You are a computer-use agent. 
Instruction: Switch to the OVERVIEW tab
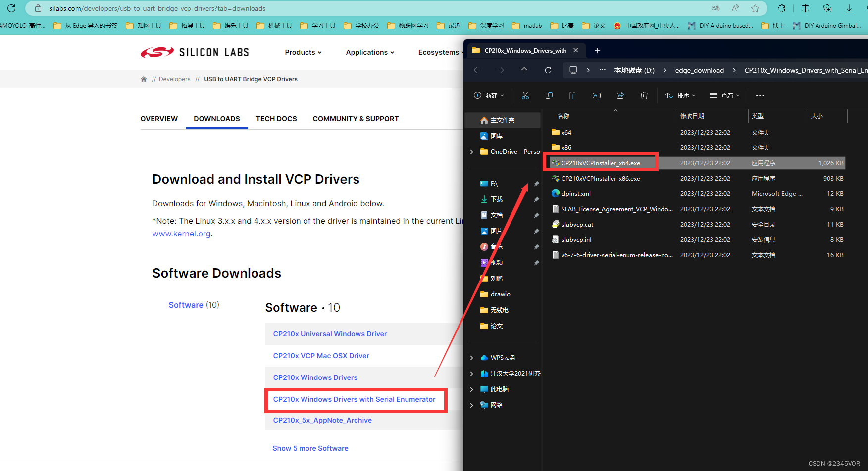pos(159,119)
